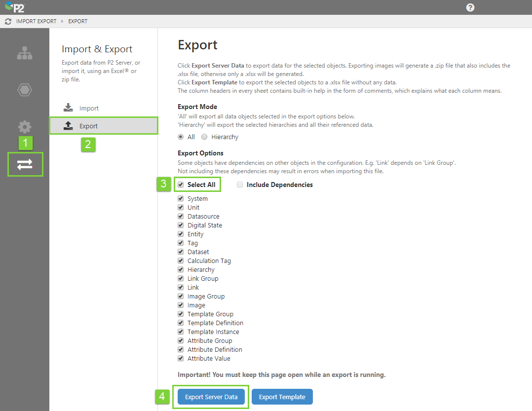Click the Export Template button
Viewport: 532px width, 411px height.
coord(282,397)
